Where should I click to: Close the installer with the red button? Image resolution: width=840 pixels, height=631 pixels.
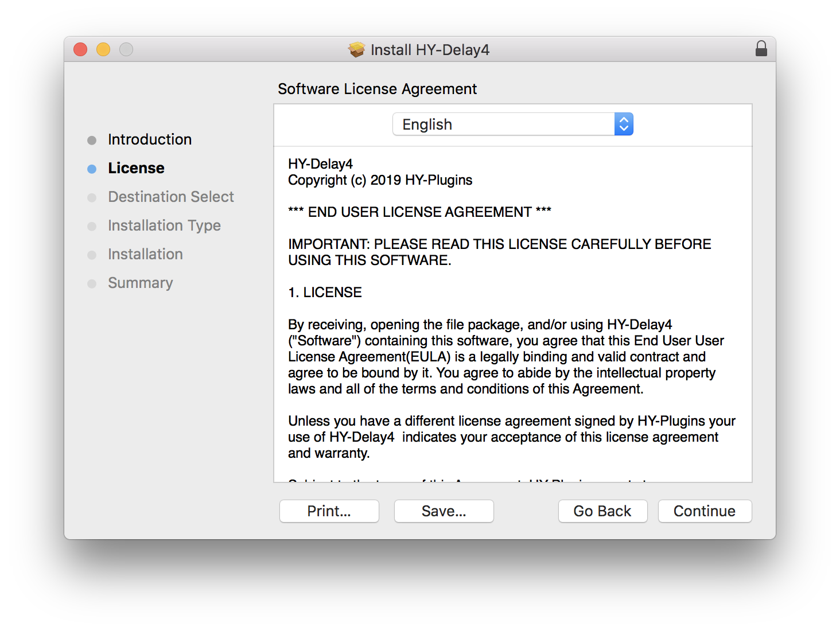click(x=80, y=49)
